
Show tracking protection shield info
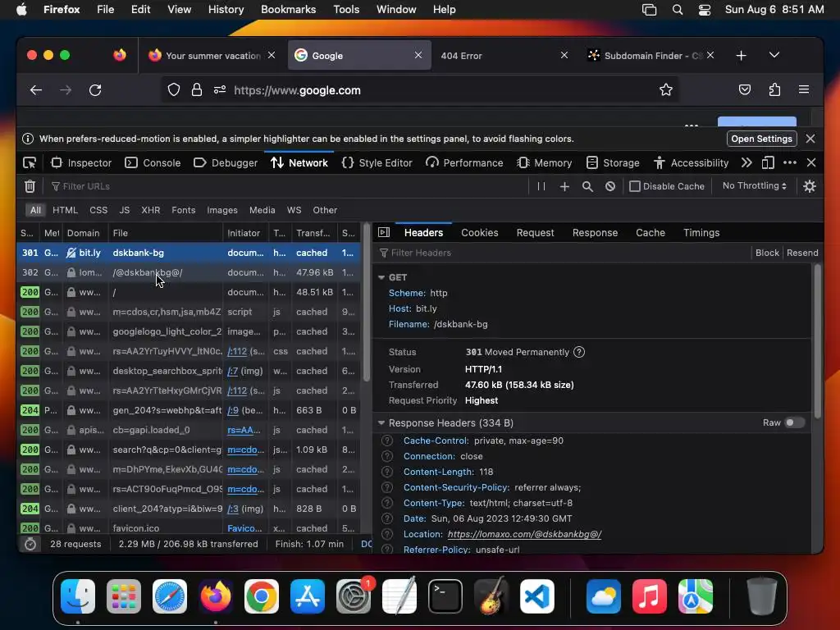tap(174, 90)
